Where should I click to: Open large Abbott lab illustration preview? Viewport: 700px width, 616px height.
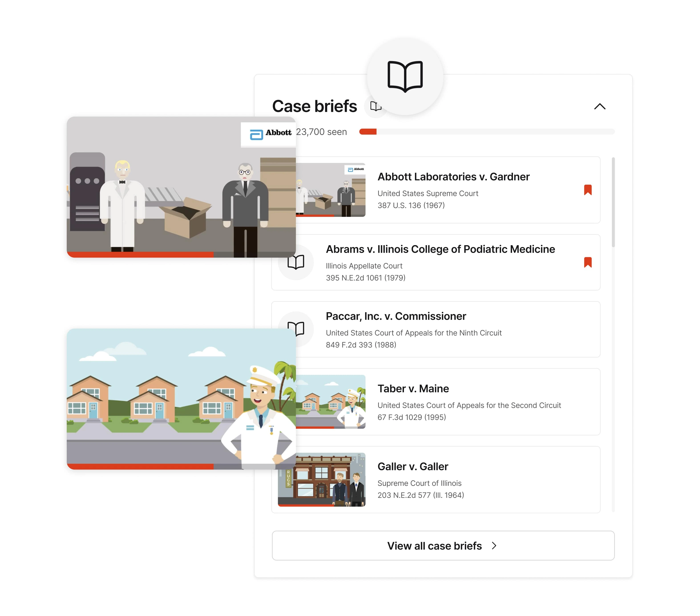181,187
